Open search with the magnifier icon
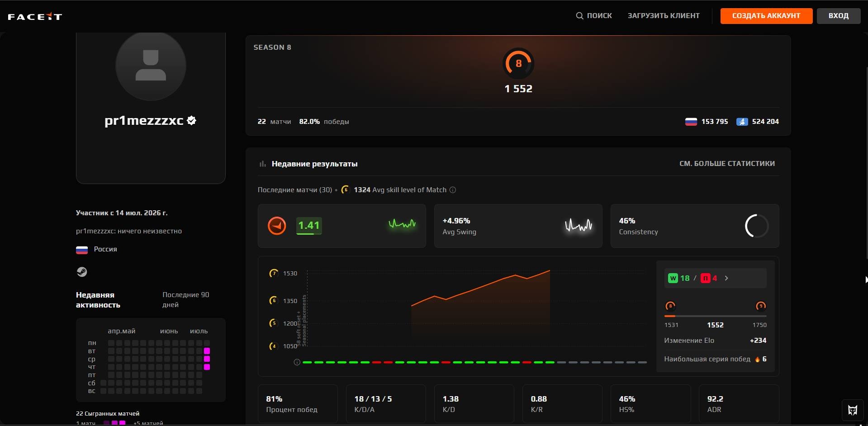Viewport: 868px width, 426px height. coord(579,16)
